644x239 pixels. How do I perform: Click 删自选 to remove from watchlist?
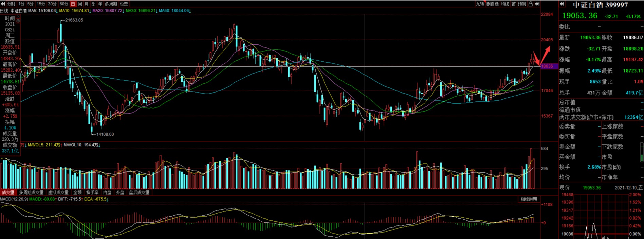click(x=492, y=4)
